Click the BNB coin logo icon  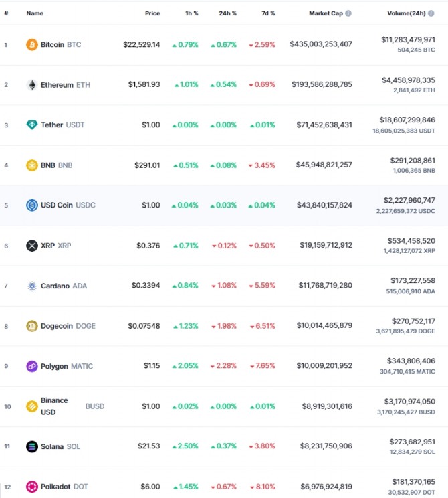pos(32,165)
